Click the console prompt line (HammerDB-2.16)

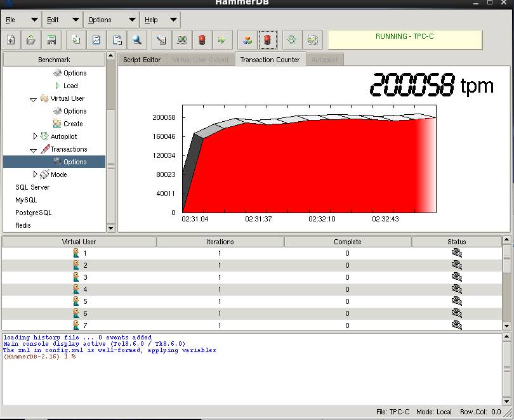tap(39, 357)
